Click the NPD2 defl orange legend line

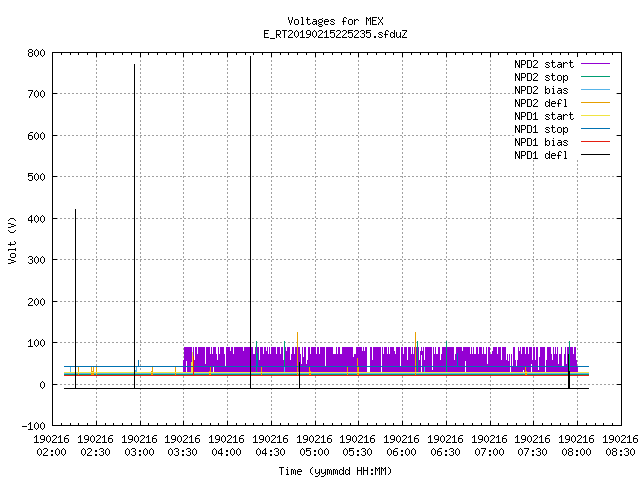click(595, 103)
